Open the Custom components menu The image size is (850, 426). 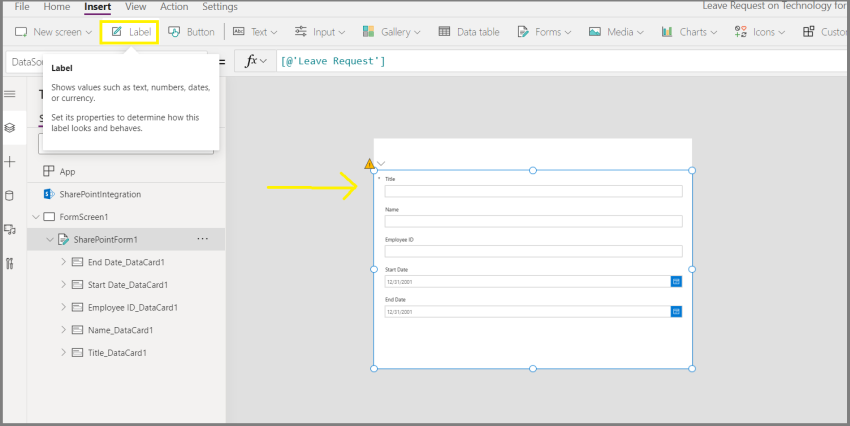[x=826, y=32]
